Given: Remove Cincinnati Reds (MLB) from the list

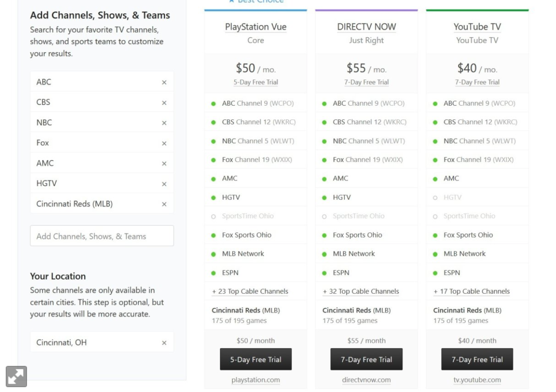Looking at the screenshot, I should 164,204.
